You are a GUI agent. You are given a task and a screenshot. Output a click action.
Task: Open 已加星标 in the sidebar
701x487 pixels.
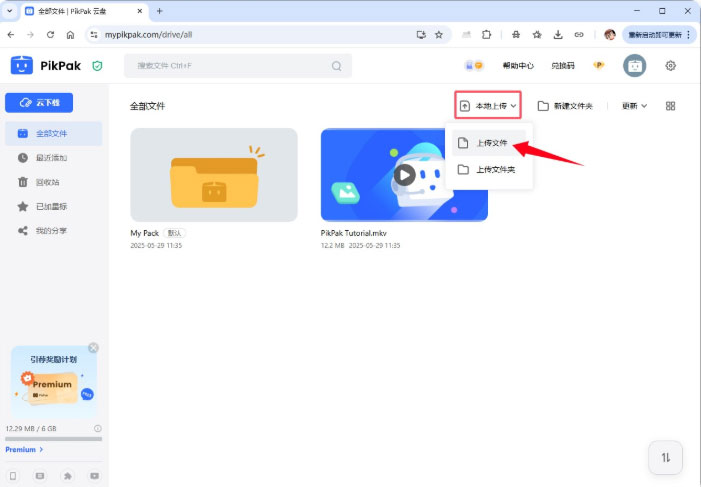pos(54,206)
